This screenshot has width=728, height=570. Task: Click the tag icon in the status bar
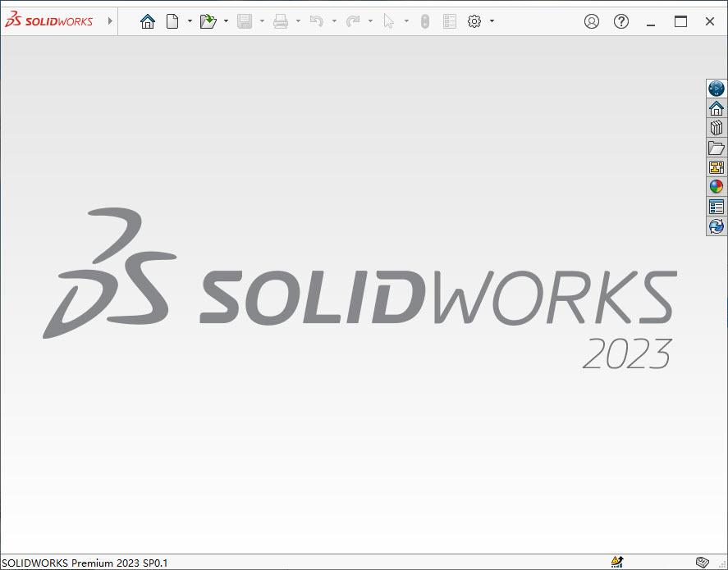pos(702,562)
